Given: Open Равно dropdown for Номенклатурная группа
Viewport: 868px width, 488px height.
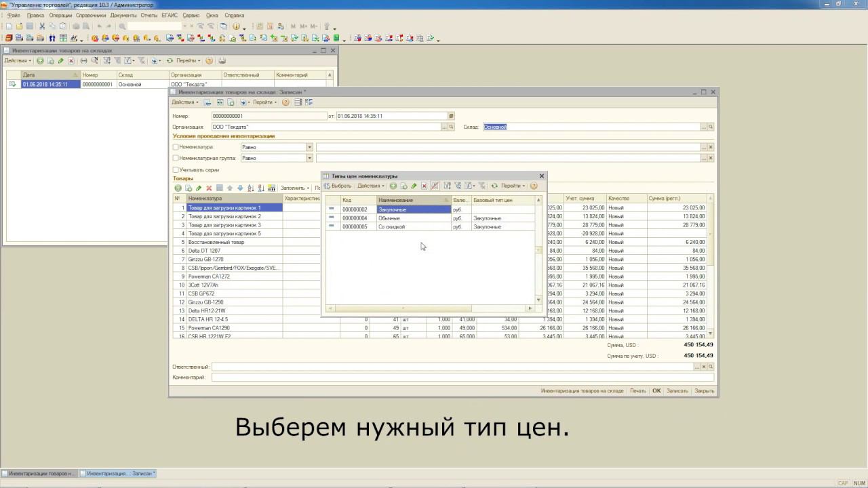Looking at the screenshot, I should point(310,158).
